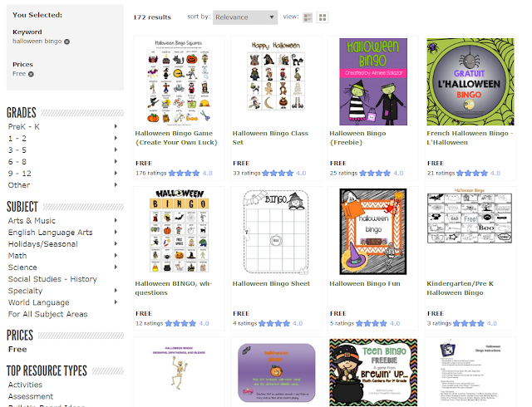Click the 172 results count text

[152, 17]
